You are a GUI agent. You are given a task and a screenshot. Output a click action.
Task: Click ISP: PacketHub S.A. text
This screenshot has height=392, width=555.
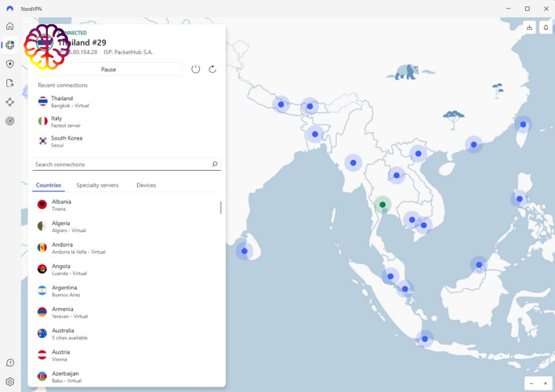click(x=128, y=52)
